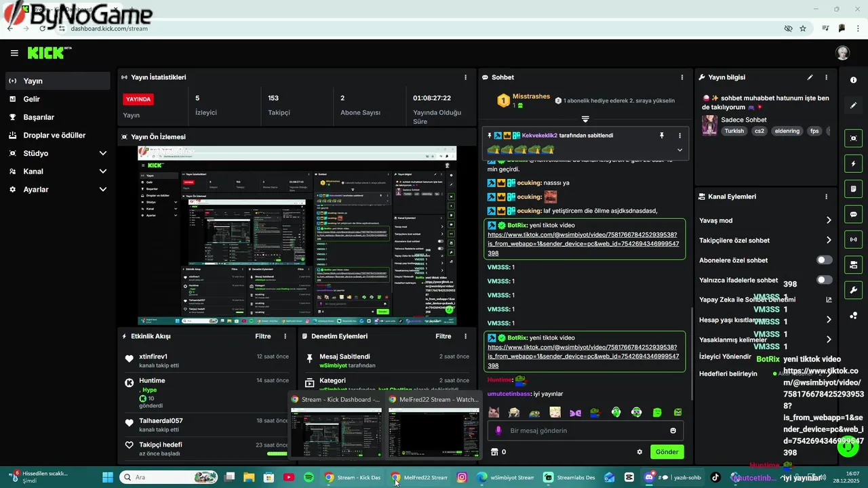This screenshot has height=488, width=868.
Task: Click the eldenring tag in stream info
Action: [x=787, y=131]
